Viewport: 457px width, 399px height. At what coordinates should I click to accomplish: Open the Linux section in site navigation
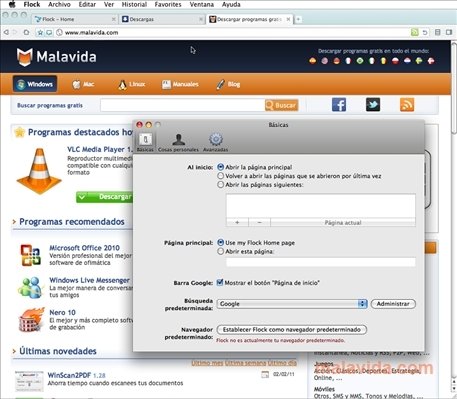click(132, 84)
